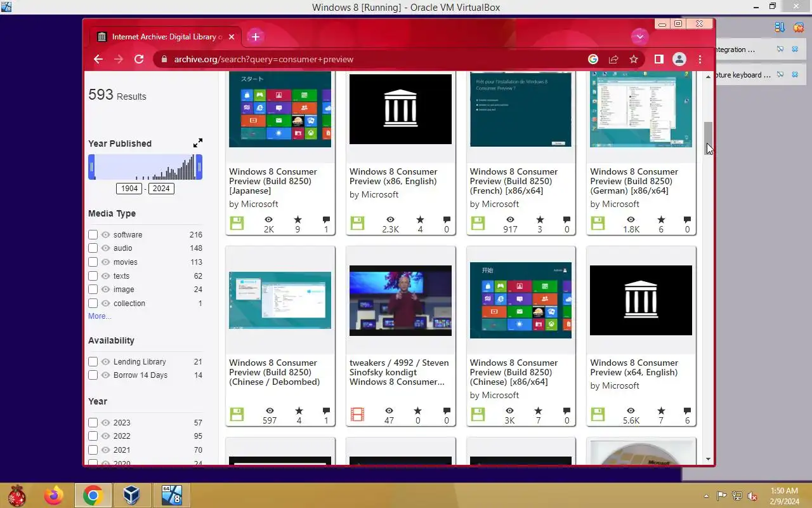812x508 pixels.
Task: Open the Chrome profile avatar
Action: [679, 59]
